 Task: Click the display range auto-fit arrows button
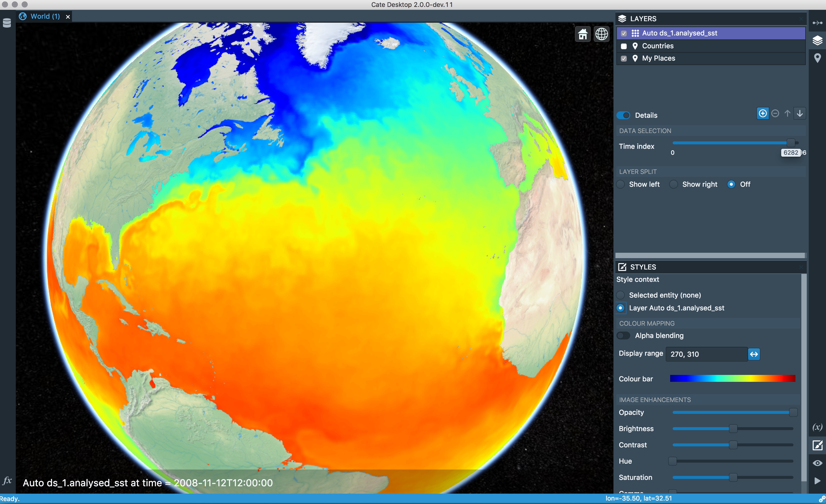pos(754,354)
